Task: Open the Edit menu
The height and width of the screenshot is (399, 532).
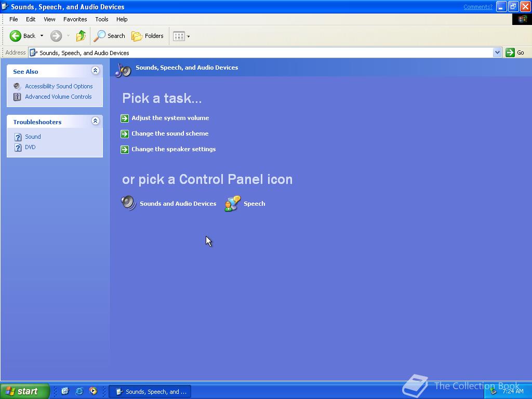Action: click(31, 19)
